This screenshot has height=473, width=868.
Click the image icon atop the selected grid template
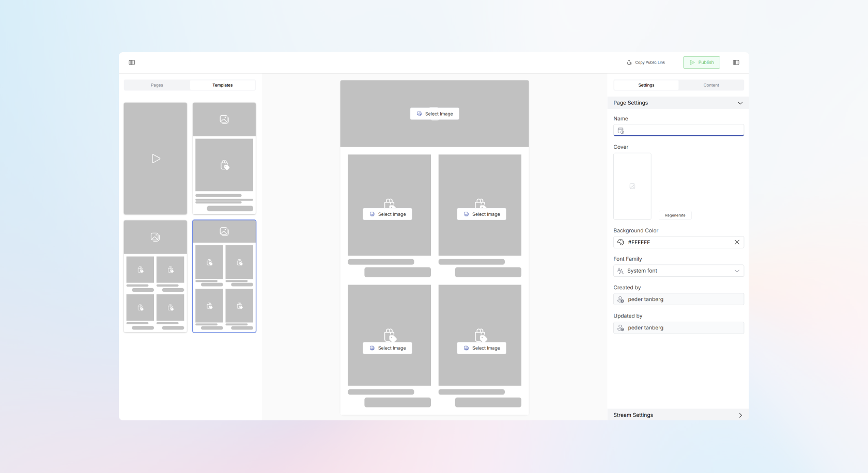(224, 231)
